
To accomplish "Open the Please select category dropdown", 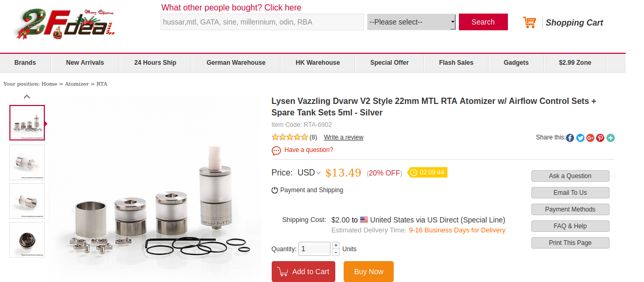I will 411,22.
